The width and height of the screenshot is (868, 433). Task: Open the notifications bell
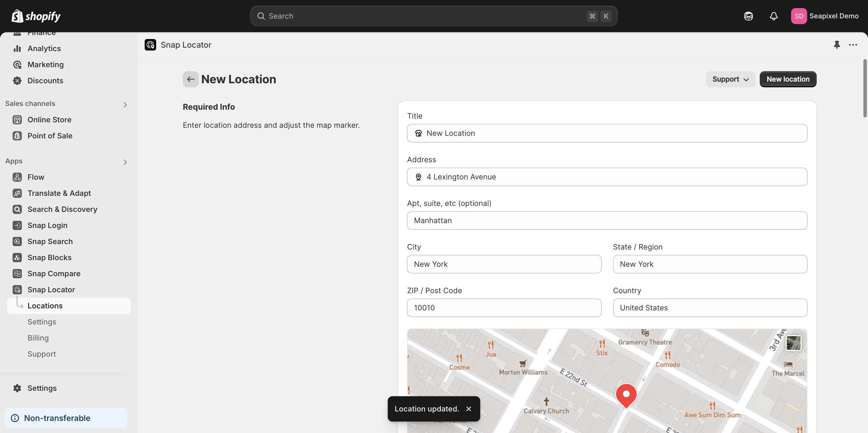click(x=774, y=16)
